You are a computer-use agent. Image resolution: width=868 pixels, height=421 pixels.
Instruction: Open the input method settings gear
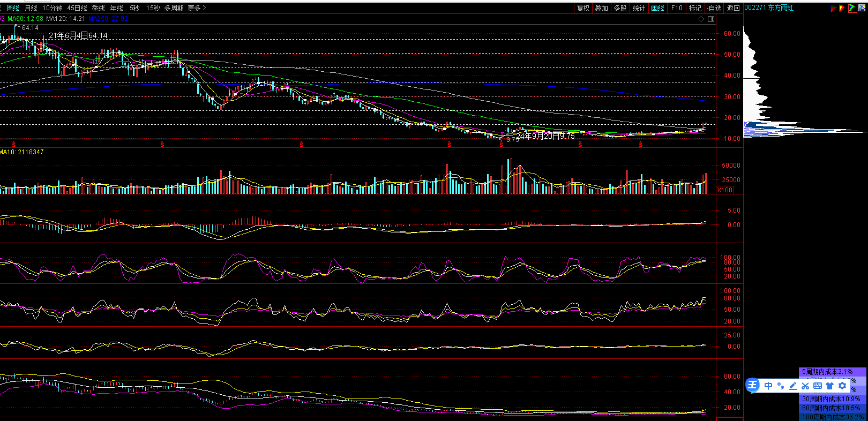point(842,386)
